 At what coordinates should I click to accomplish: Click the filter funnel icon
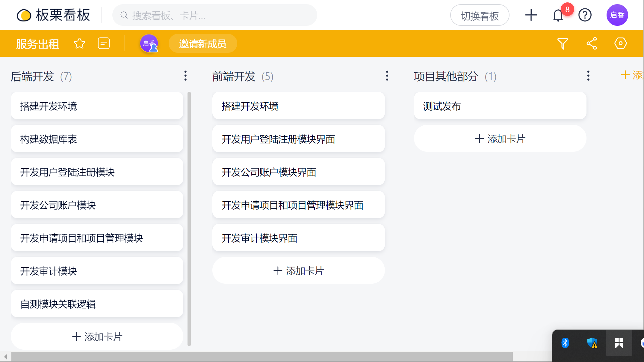(x=562, y=44)
